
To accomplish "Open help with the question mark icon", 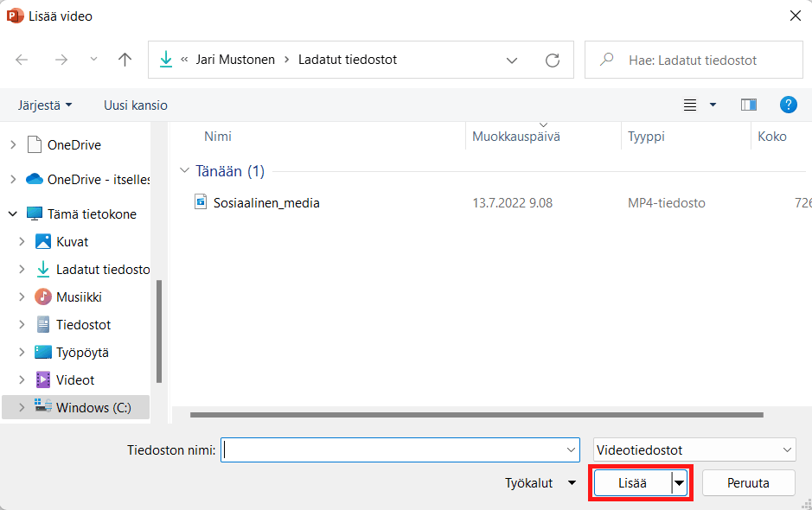I will pyautogui.click(x=788, y=105).
